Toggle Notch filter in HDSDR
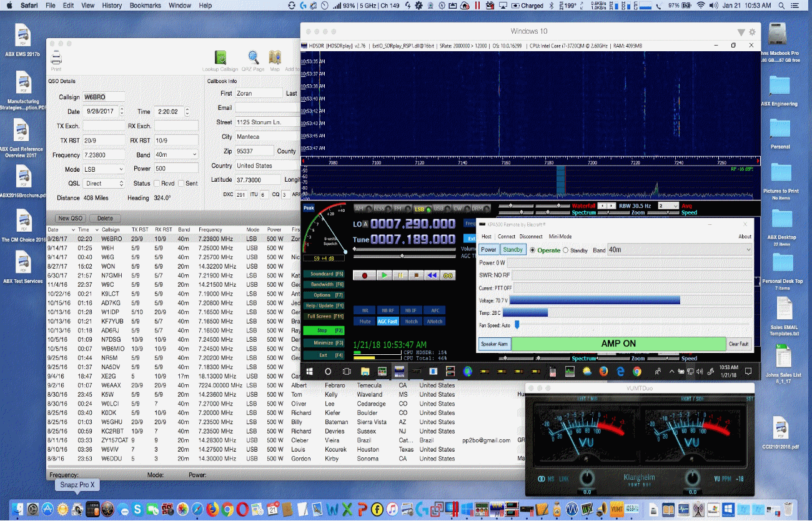Screen dimensions: 812x521 click(x=410, y=322)
